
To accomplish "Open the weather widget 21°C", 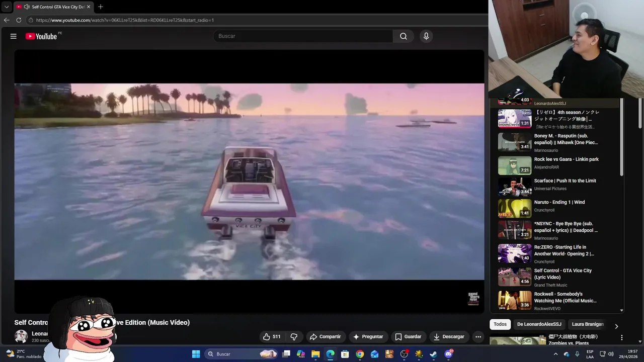I will coord(23,354).
